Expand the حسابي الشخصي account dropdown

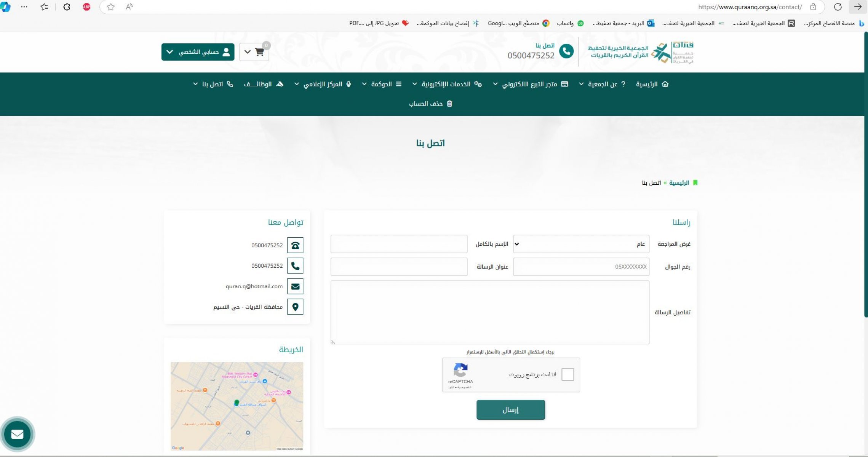(x=198, y=52)
